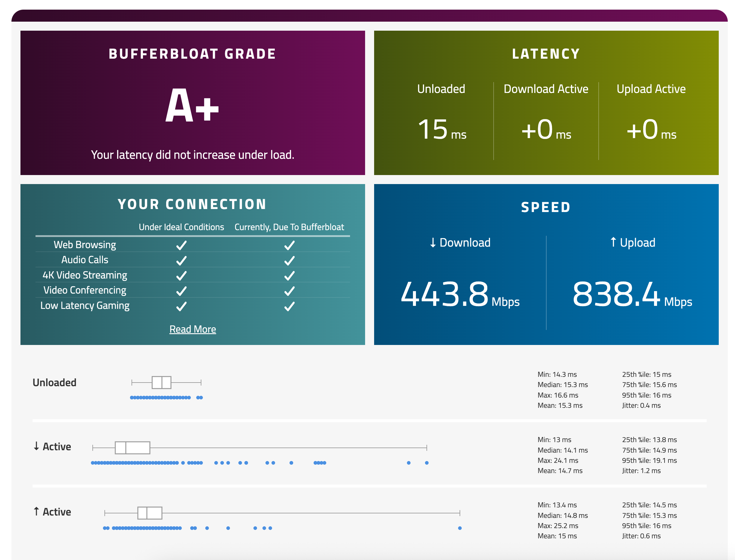735x560 pixels.
Task: Click the Unloaded latency label
Action: coord(441,89)
